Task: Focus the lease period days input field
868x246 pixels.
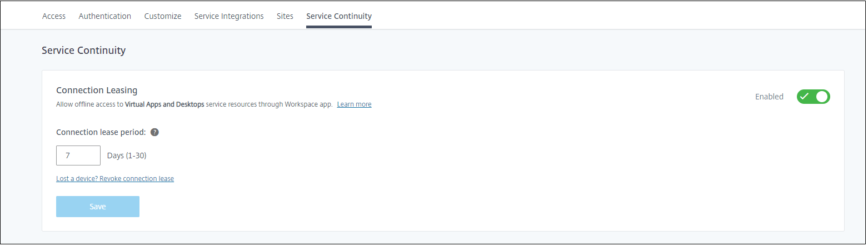Action: tap(78, 155)
